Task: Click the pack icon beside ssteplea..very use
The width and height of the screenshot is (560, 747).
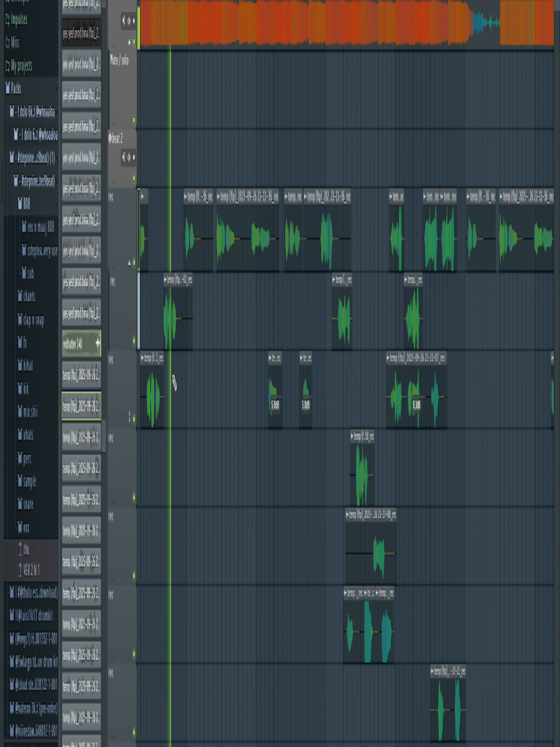Action: point(24,250)
